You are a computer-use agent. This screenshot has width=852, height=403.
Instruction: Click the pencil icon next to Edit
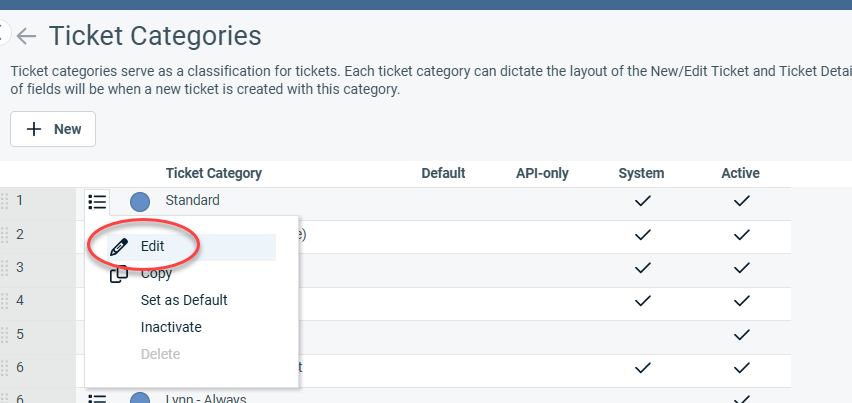point(120,246)
